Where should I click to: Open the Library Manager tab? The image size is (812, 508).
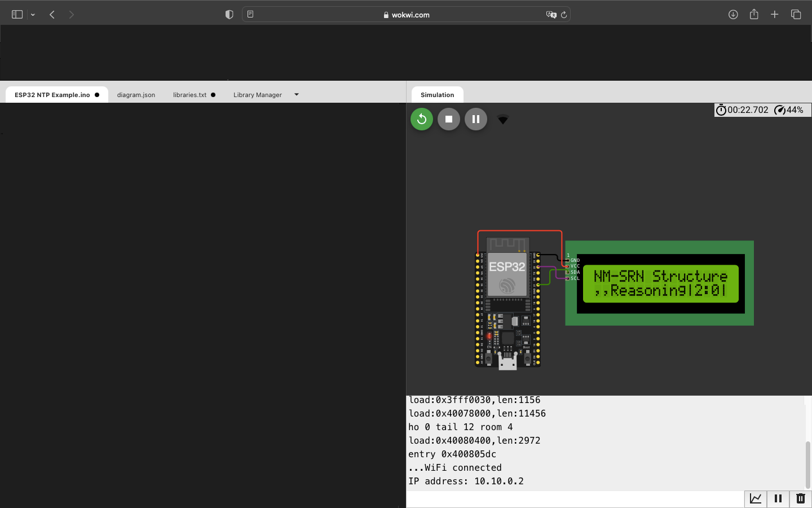pos(258,95)
